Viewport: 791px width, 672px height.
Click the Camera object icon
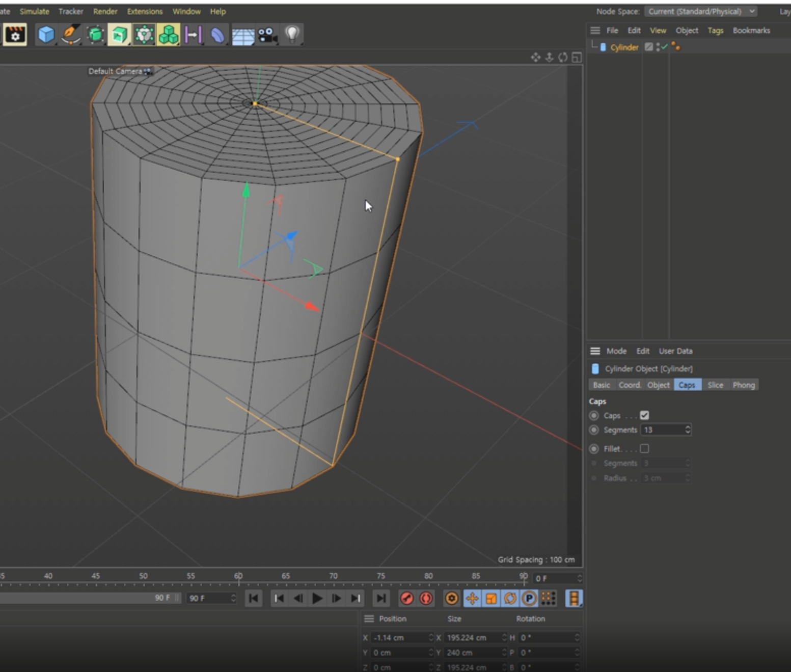pyautogui.click(x=267, y=35)
